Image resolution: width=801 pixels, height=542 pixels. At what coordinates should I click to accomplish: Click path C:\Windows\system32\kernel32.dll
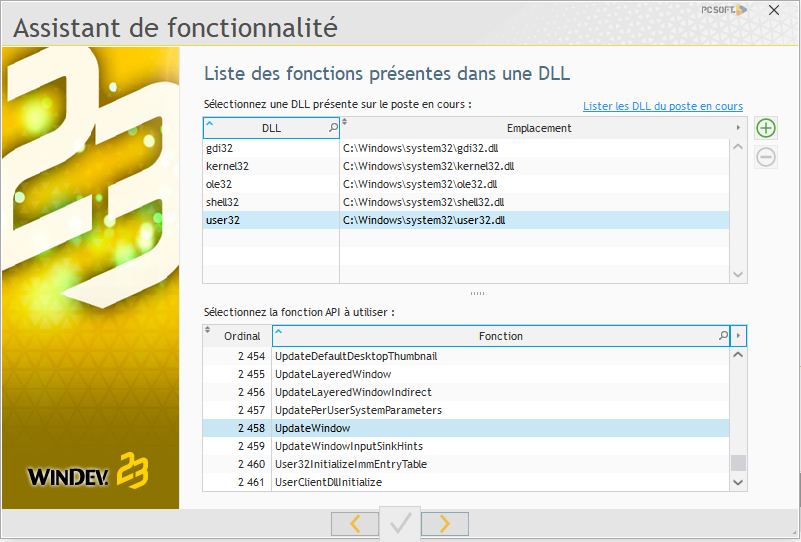(x=428, y=166)
